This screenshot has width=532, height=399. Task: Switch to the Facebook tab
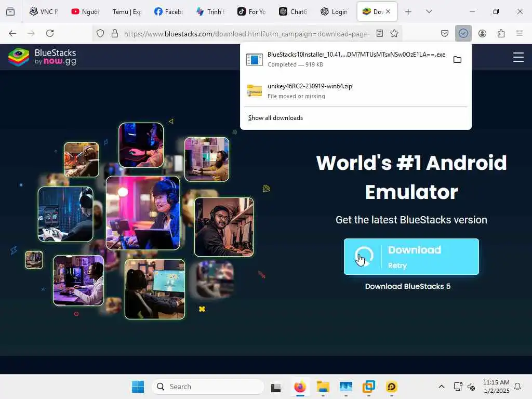[169, 11]
